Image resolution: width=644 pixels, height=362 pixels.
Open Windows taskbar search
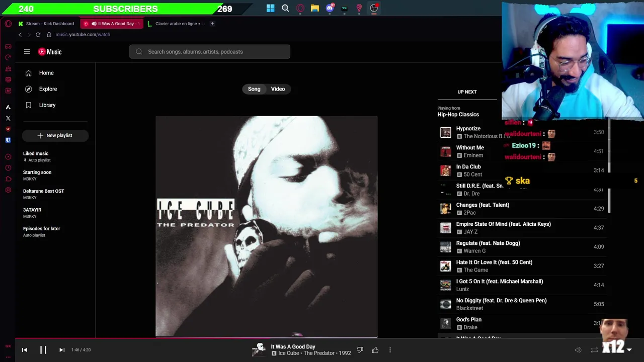click(x=285, y=8)
